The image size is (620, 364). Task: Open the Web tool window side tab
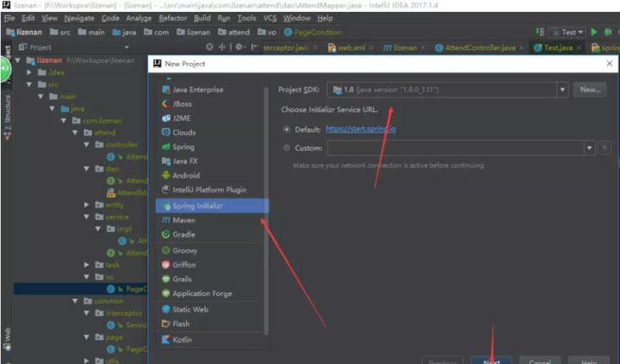(7, 338)
